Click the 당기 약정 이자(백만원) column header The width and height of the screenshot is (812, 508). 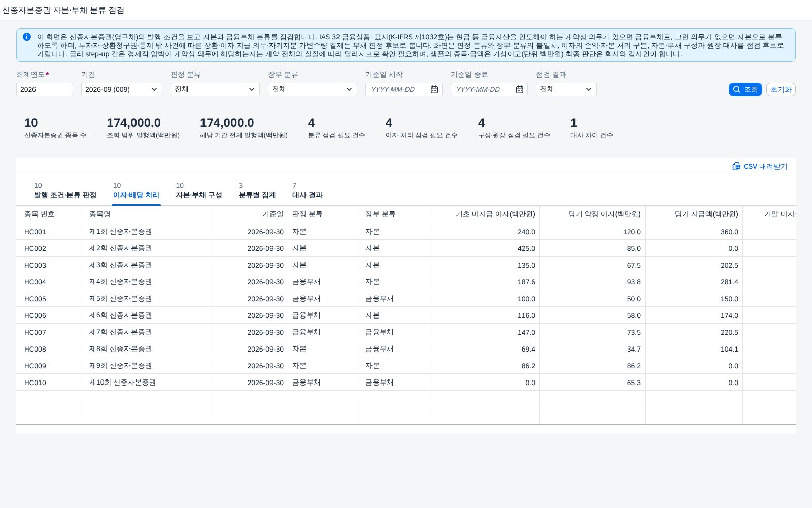click(593, 214)
